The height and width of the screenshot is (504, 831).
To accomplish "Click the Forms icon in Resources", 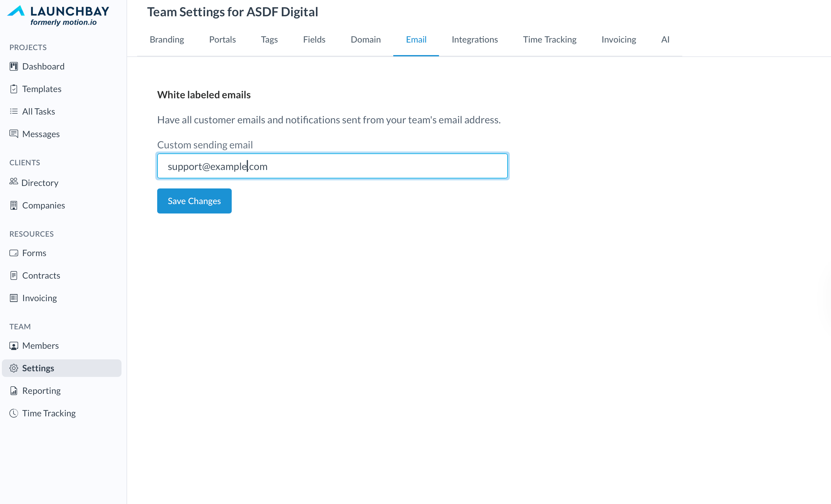I will [14, 253].
